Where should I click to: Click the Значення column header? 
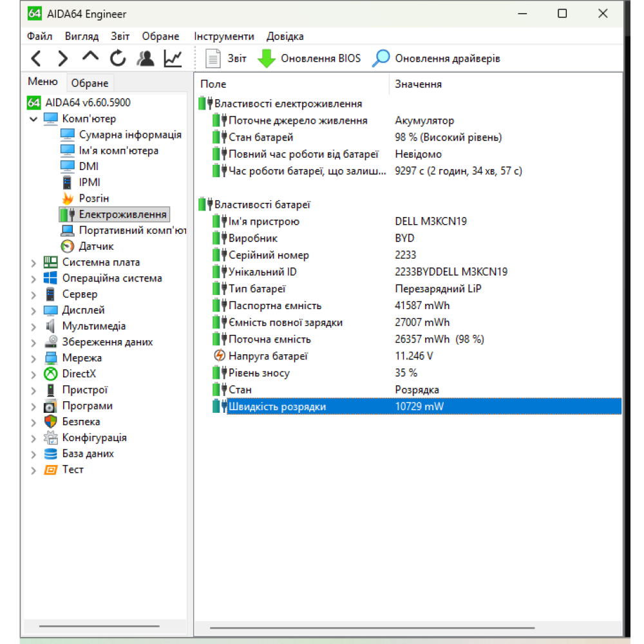click(x=505, y=84)
